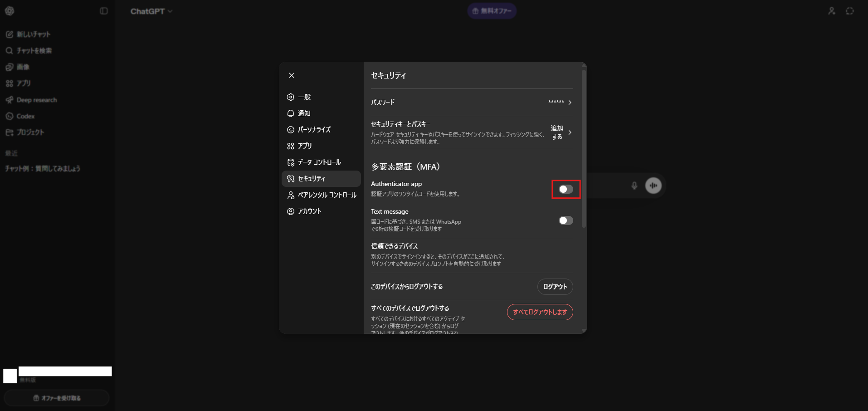
Task: Click the 新しいチャット pencil icon
Action: coord(9,34)
